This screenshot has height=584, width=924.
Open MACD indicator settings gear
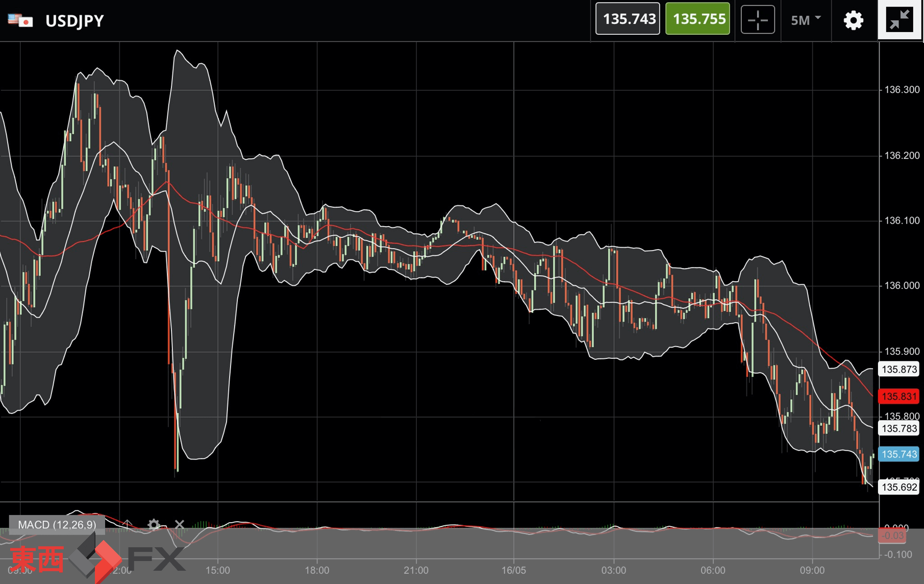pos(154,524)
